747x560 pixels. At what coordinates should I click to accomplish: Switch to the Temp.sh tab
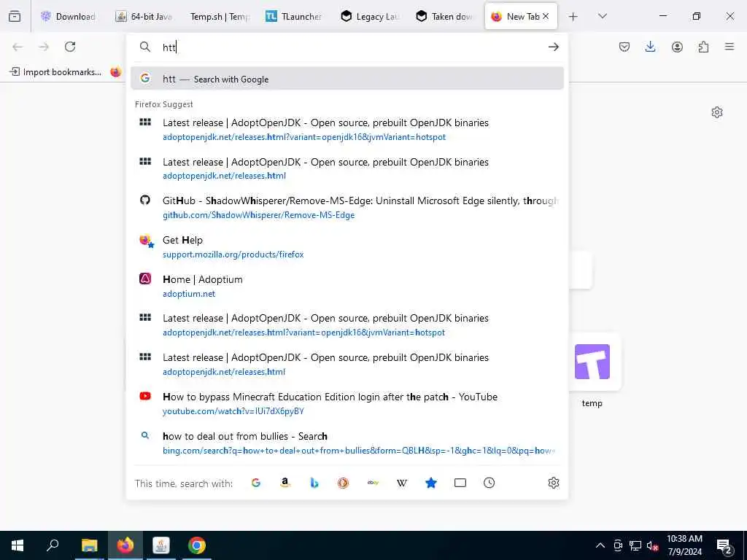pyautogui.click(x=220, y=16)
